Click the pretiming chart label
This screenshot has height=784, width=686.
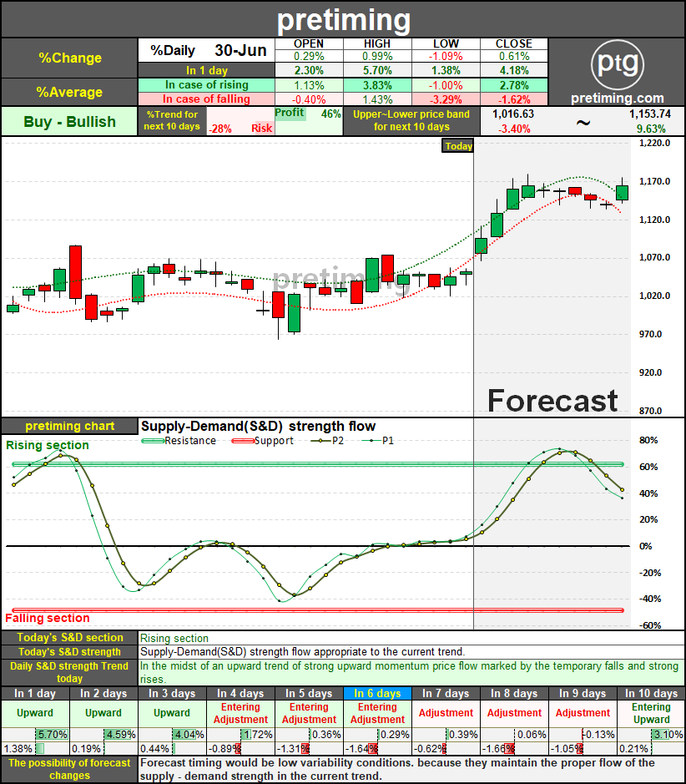tap(69, 426)
